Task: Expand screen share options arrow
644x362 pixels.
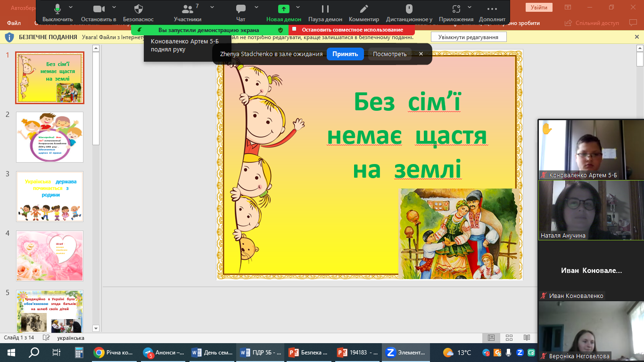Action: 298,7
